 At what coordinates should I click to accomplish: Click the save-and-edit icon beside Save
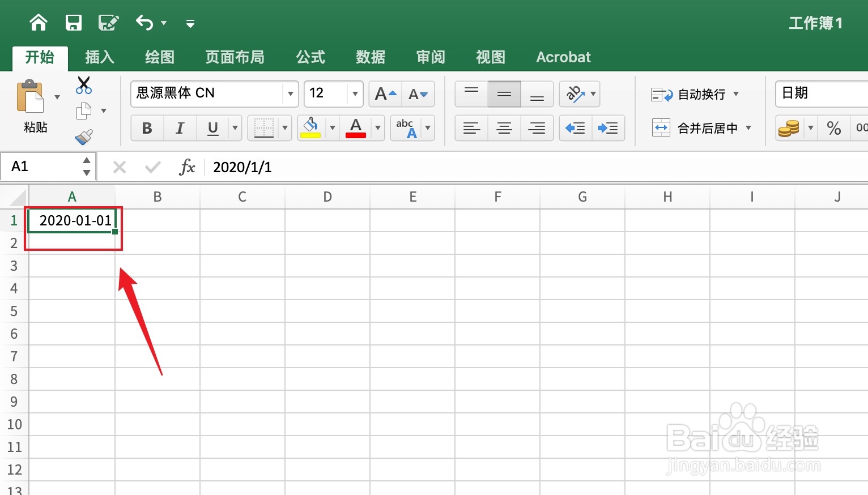pos(108,23)
